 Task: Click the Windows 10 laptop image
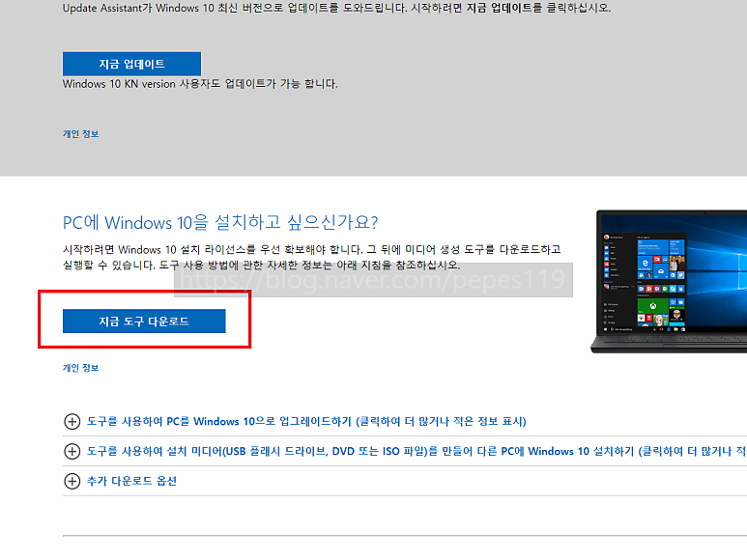click(x=669, y=282)
